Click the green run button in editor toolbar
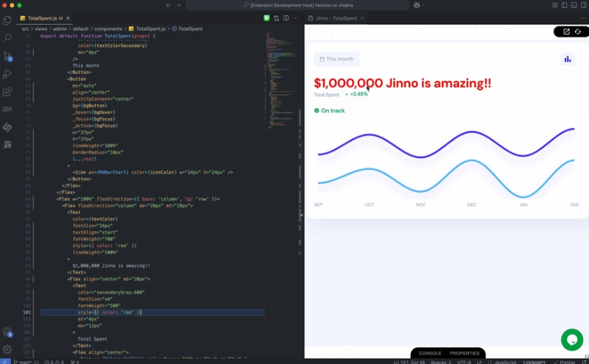Screen dimensions: 589x364 point(267,18)
